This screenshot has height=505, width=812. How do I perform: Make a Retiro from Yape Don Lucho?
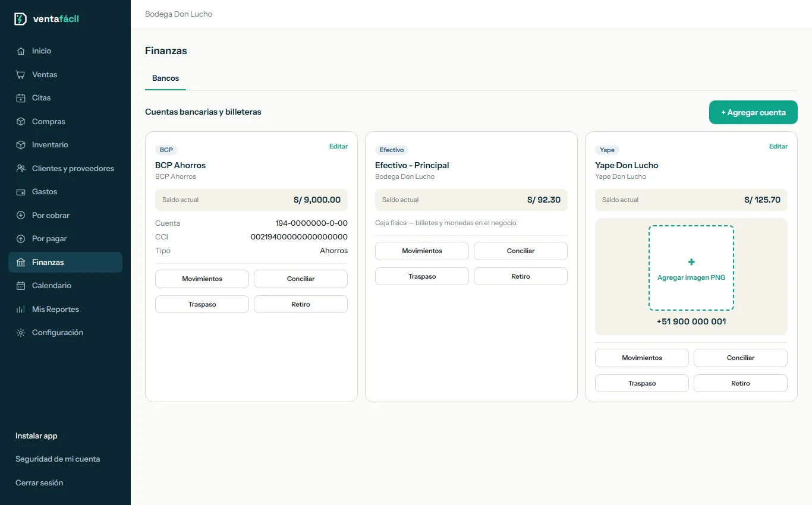[x=741, y=383]
